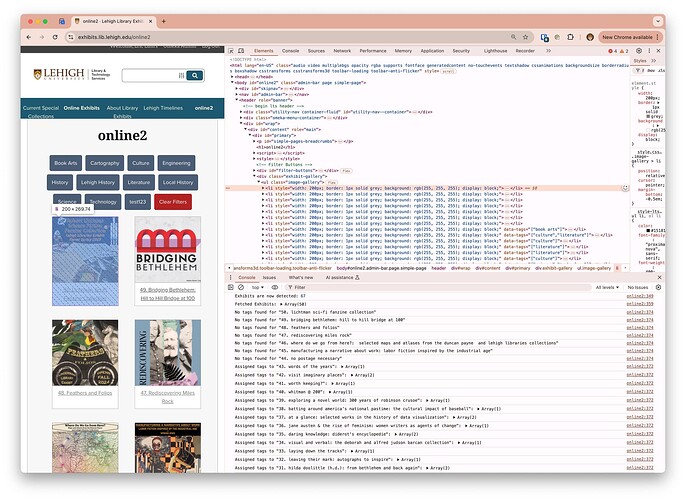Switch to the Console tab in DevTools
Screen dimensions: 686x500
pyautogui.click(x=290, y=51)
